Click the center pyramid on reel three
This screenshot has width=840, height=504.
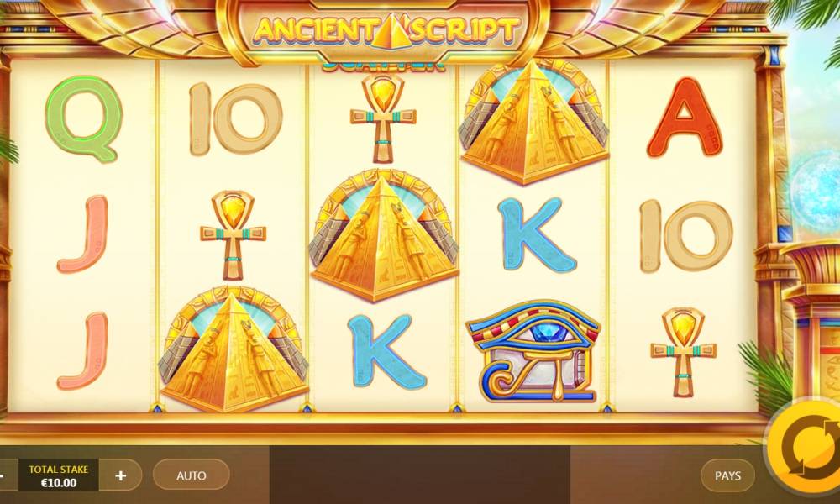[x=384, y=236]
